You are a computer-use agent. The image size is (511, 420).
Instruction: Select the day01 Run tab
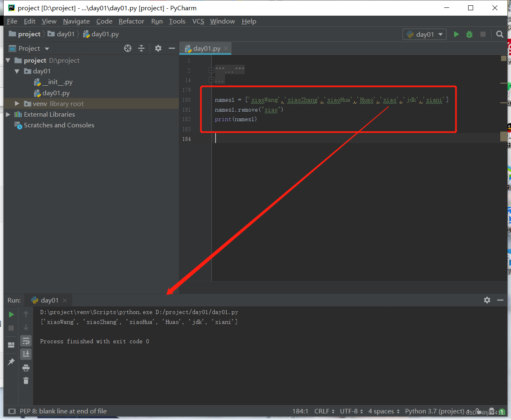tap(49, 300)
